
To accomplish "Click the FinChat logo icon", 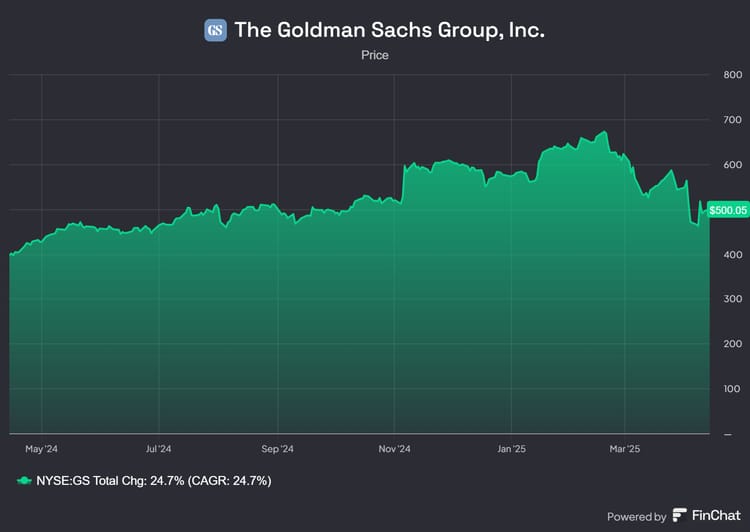I will [680, 516].
